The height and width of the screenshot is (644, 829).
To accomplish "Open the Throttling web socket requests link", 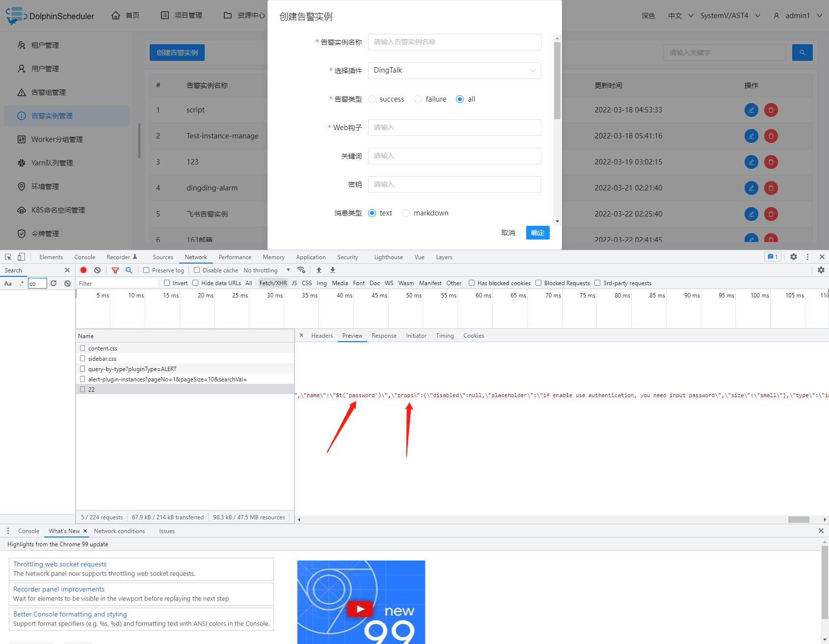I will tap(59, 563).
